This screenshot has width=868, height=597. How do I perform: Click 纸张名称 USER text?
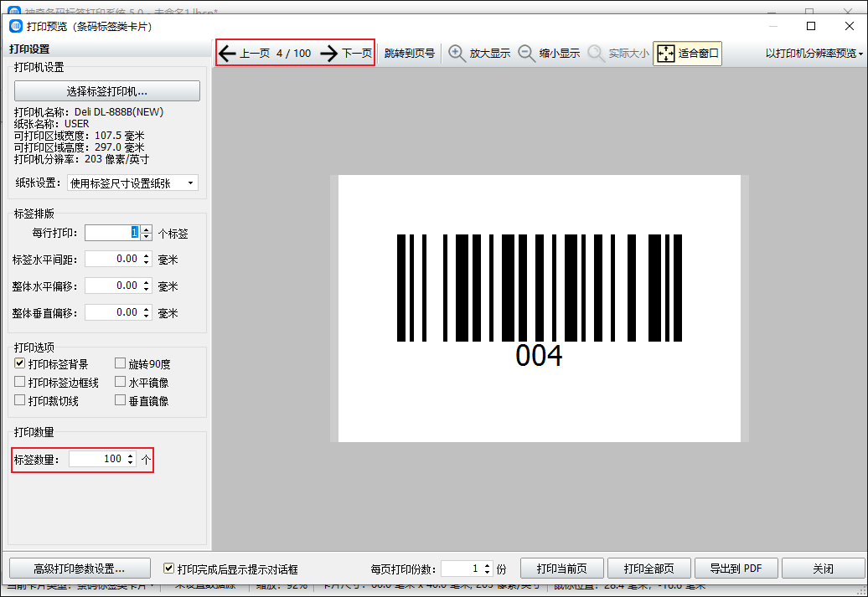tap(51, 123)
